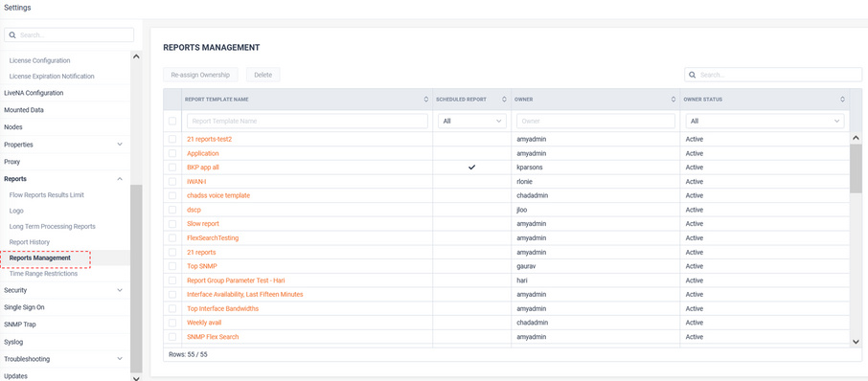Open Single Sign On settings
Viewport: 868px width, 381px height.
tap(24, 307)
